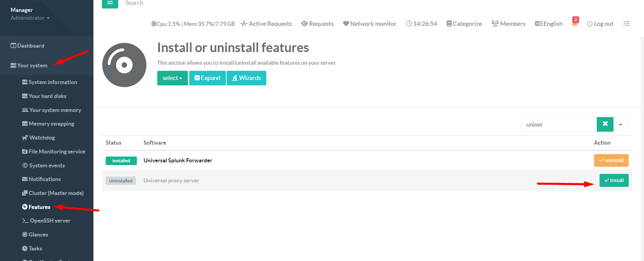Open the search filter options caret

(x=620, y=125)
